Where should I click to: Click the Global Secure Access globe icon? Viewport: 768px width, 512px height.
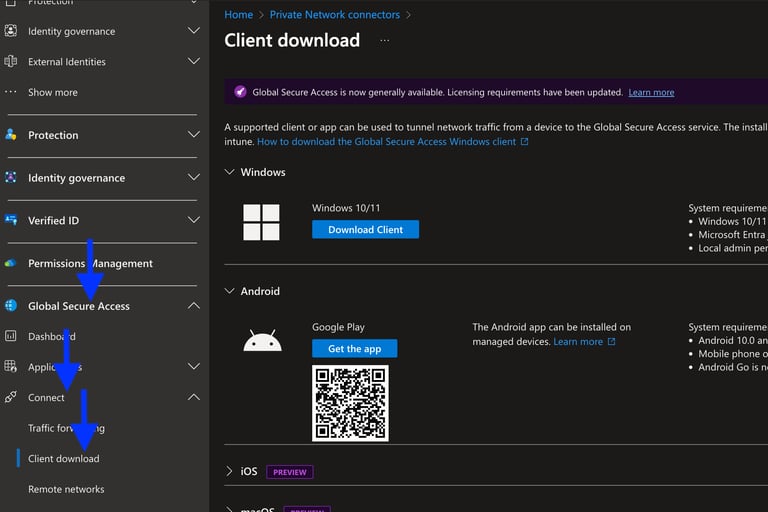[x=10, y=305]
